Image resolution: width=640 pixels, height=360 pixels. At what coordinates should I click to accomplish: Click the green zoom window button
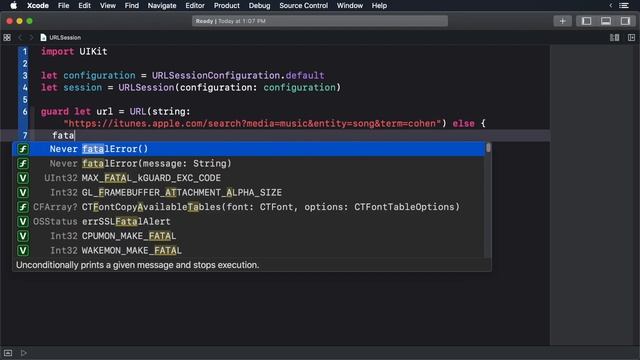click(29, 21)
